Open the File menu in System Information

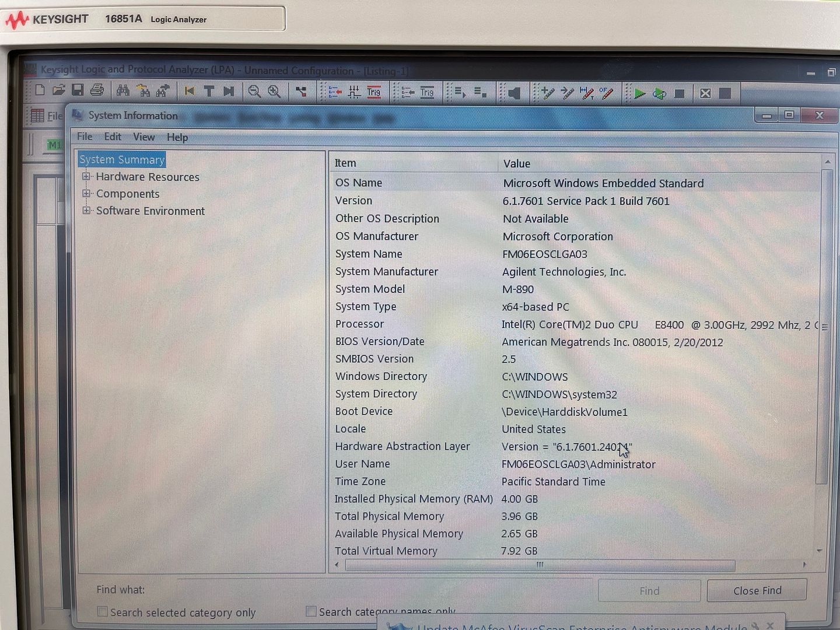tap(85, 136)
